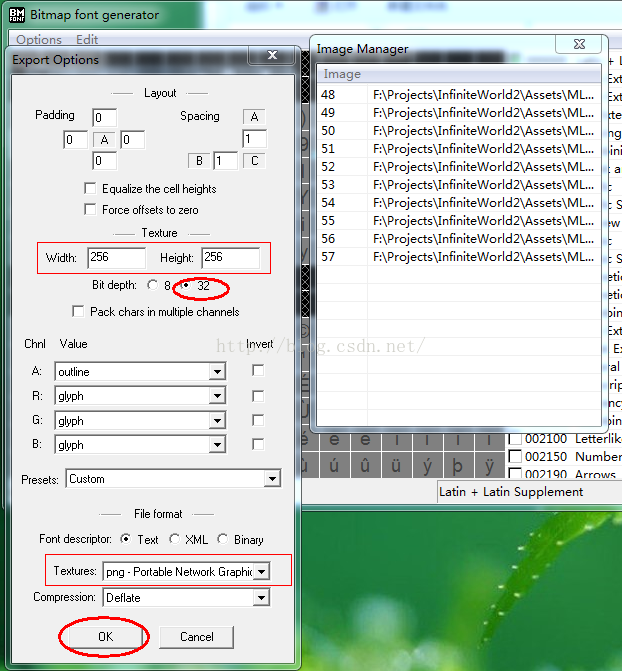Click the bottom Padding input field
Screen dimensions: 622x671
(x=104, y=161)
